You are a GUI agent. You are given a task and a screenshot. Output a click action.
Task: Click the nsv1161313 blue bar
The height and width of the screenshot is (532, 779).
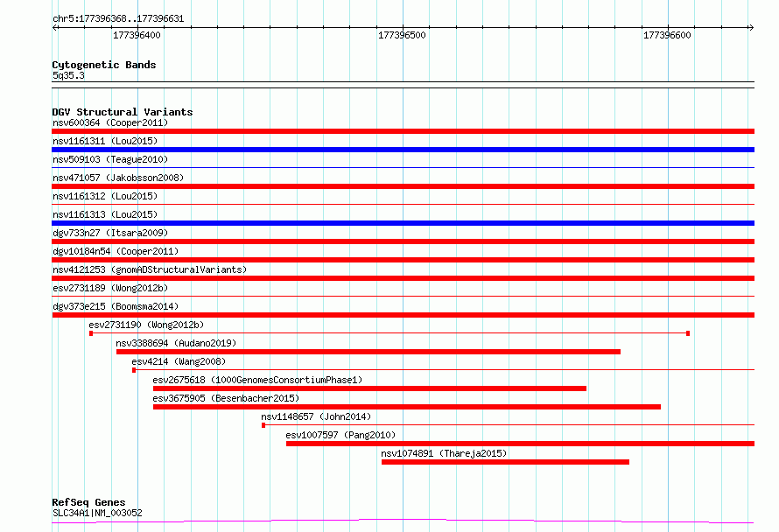tap(403, 223)
